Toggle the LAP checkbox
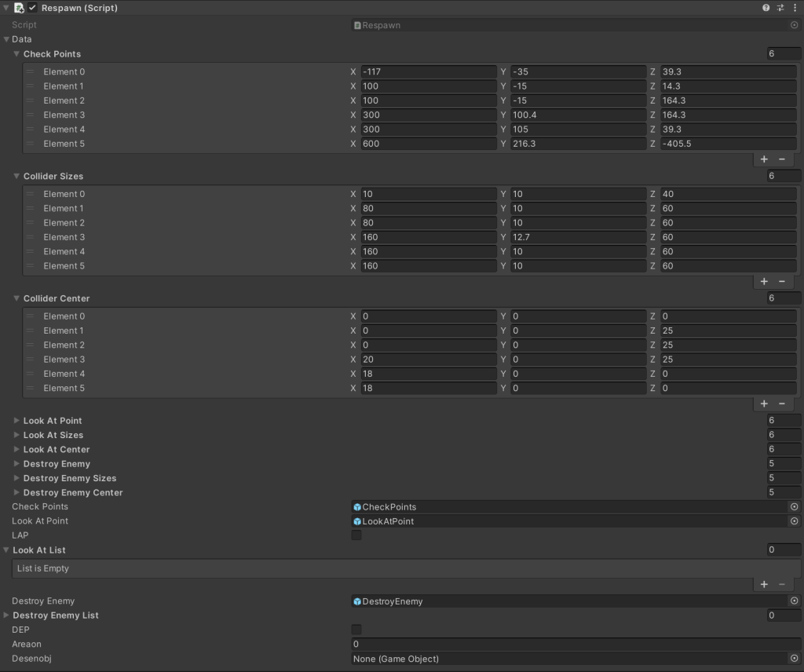This screenshot has width=804, height=672. [356, 535]
